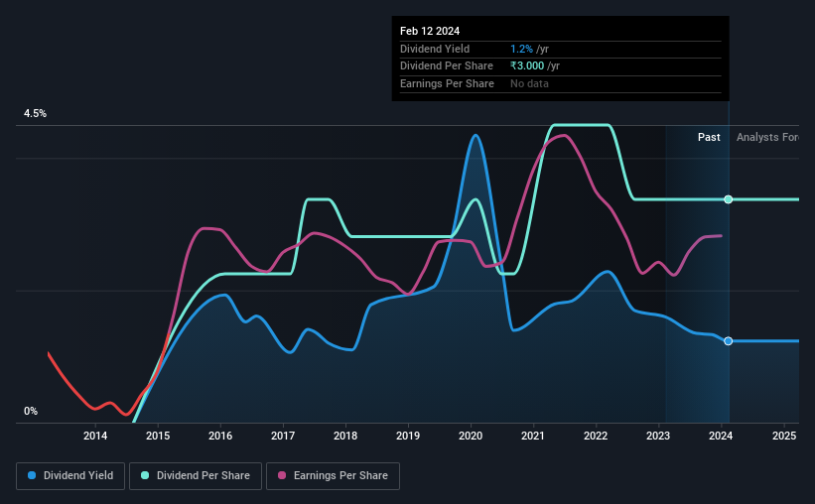Click the 4.5% y-axis label
Screen dimensions: 815x504
pos(35,113)
